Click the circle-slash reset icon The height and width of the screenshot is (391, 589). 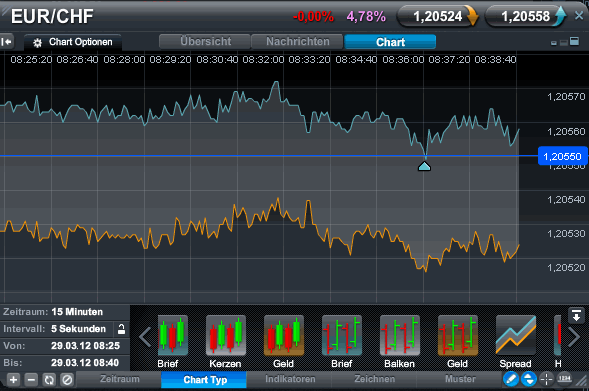pyautogui.click(x=67, y=380)
